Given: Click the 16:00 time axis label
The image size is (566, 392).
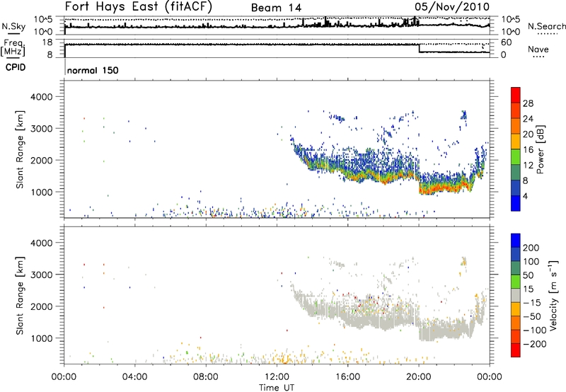Looking at the screenshot, I should (347, 377).
